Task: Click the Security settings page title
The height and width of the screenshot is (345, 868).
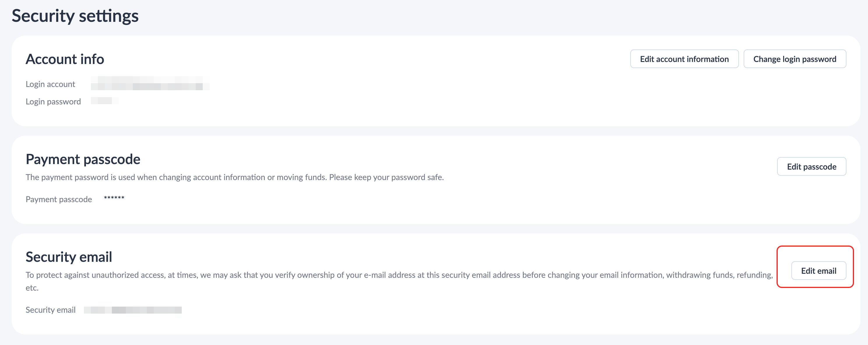Action: (75, 16)
